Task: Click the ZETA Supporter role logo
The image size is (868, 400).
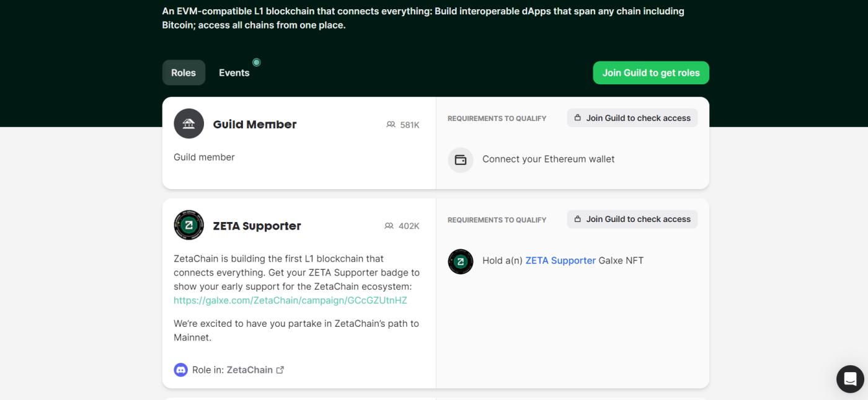Action: [188, 225]
